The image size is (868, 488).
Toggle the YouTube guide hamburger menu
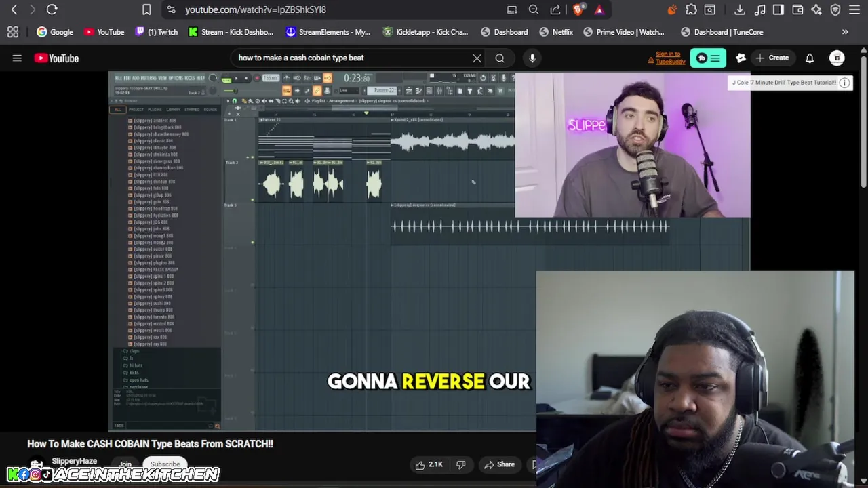pos(17,58)
